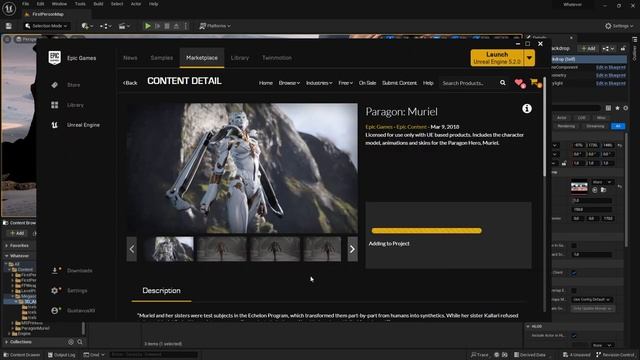The width and height of the screenshot is (640, 360).
Task: Open the Selection Mode dropdown
Action: coord(46,26)
